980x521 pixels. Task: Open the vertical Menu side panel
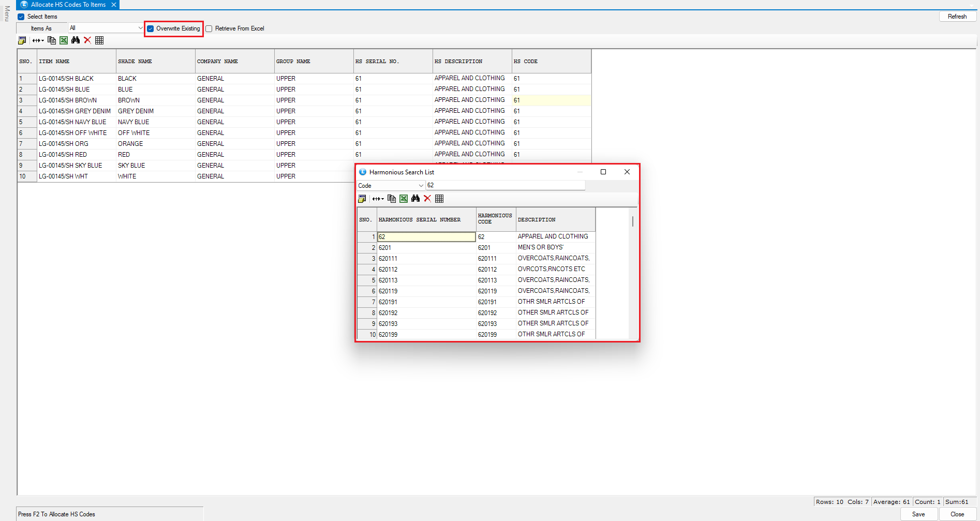click(x=7, y=13)
